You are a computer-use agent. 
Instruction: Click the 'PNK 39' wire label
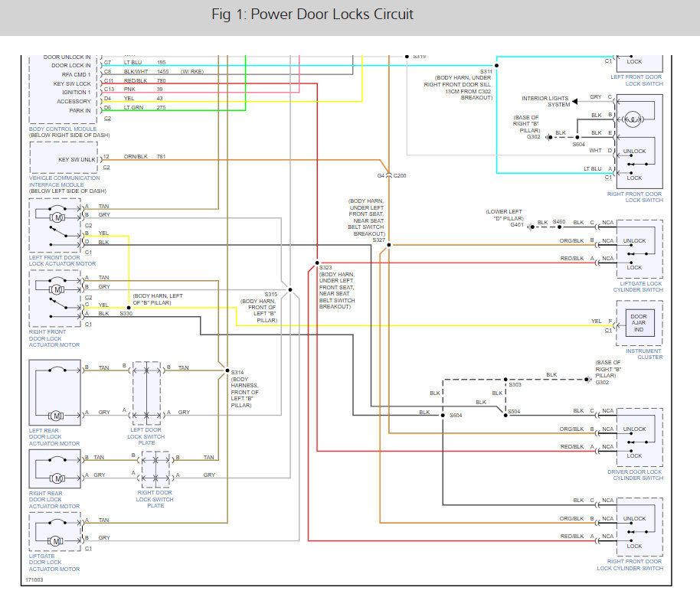click(143, 90)
